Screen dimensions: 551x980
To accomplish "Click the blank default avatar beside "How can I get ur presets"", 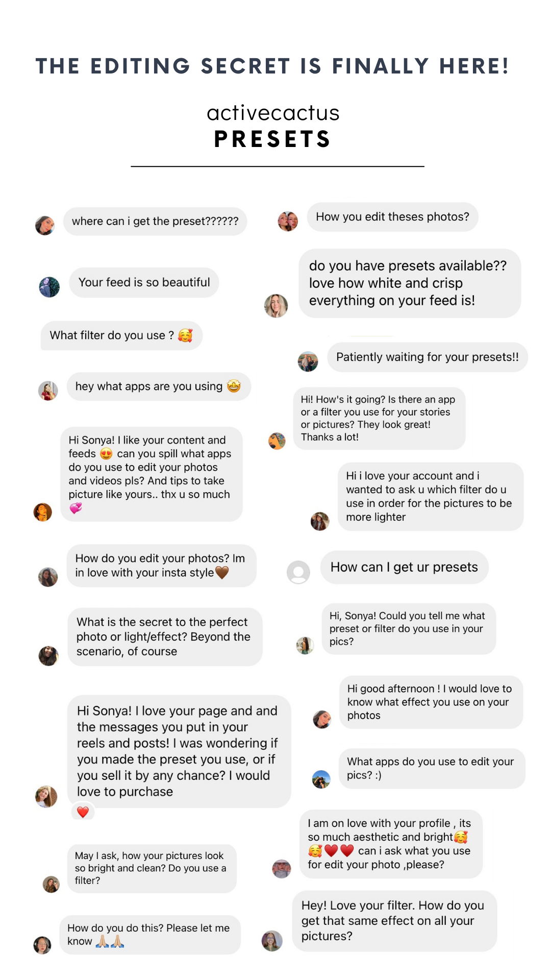I will 298,572.
